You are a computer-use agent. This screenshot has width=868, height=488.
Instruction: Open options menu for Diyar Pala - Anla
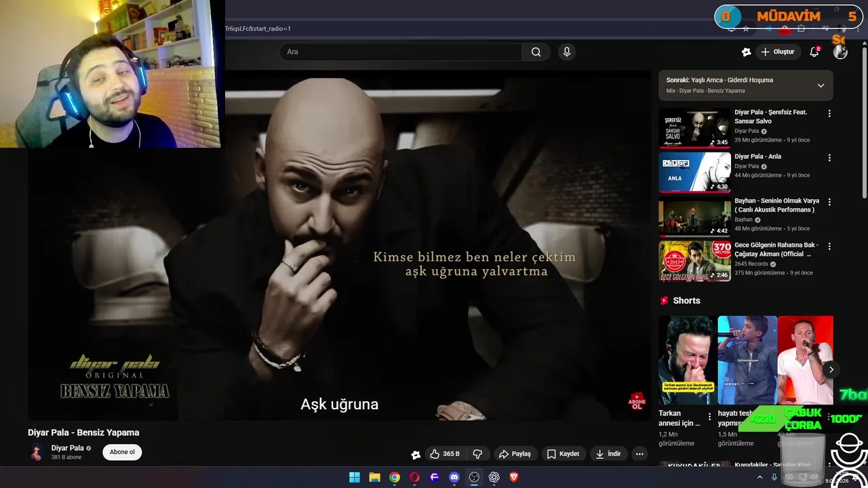point(829,158)
